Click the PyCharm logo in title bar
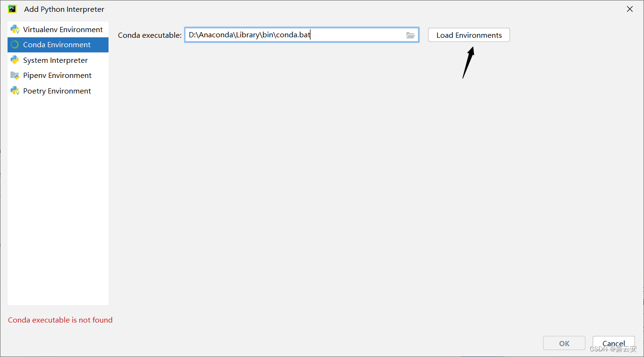 tap(12, 9)
